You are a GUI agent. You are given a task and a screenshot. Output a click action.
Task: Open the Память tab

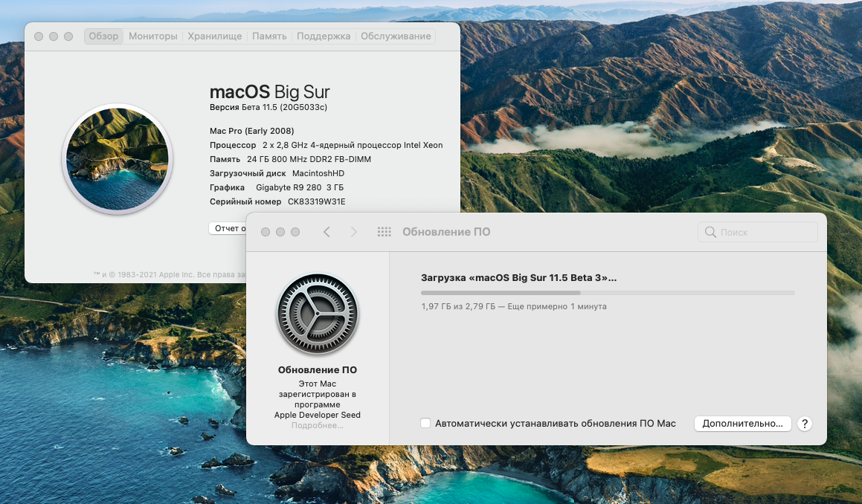click(269, 36)
